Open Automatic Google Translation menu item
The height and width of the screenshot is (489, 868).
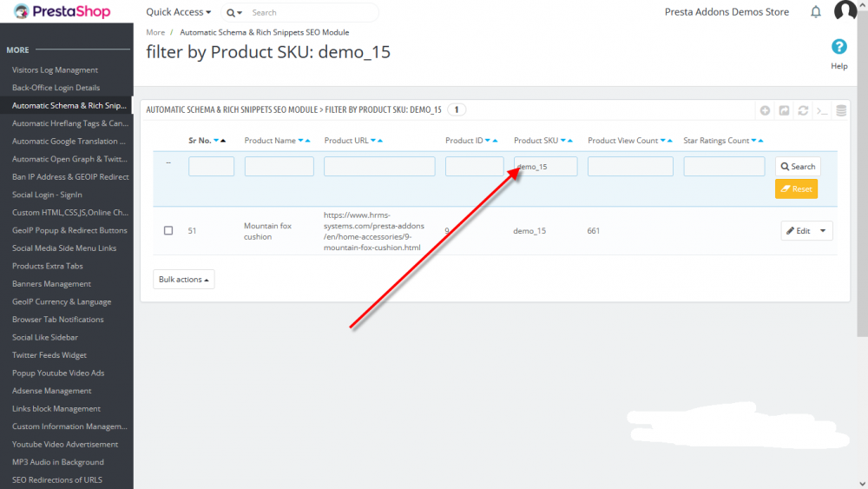pos(67,142)
